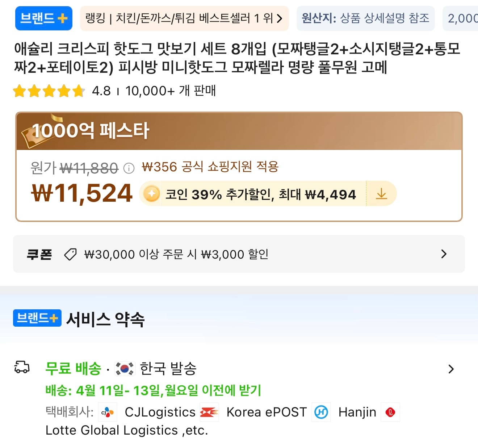Select the CJLogistics courier icon

tap(108, 412)
